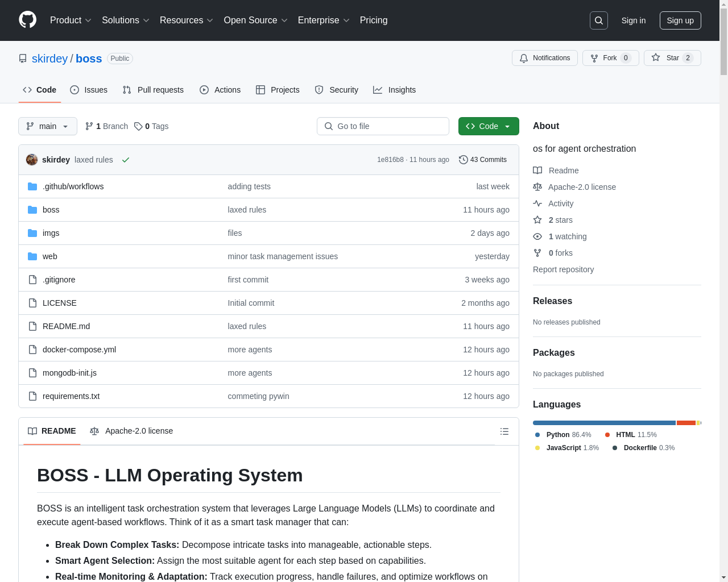Click the folder icon beside imgs

coord(32,233)
